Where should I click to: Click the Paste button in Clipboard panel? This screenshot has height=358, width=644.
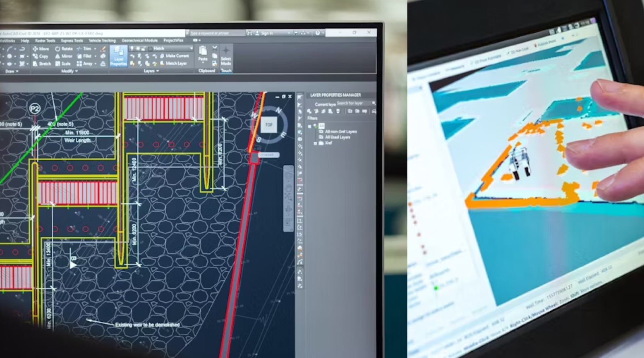click(203, 54)
